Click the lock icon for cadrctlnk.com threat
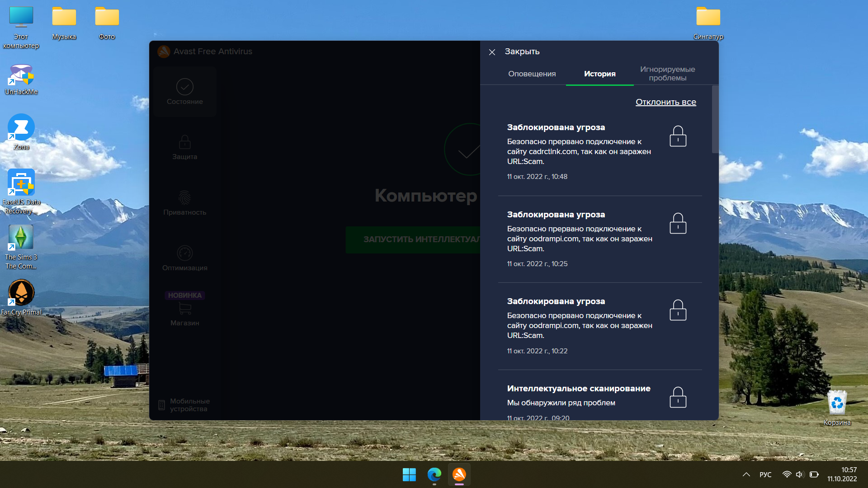Screen dimensions: 868x488 click(678, 136)
